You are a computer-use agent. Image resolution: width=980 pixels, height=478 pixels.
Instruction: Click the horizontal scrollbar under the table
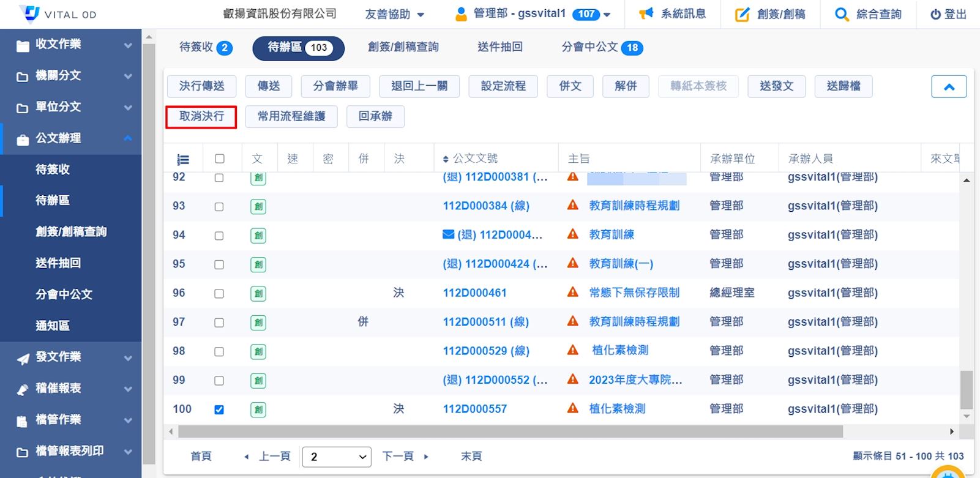[502, 432]
